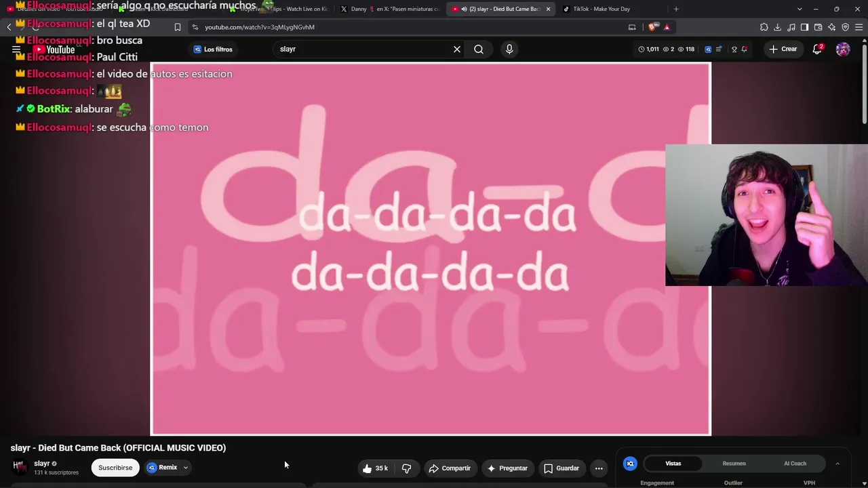Click the 118 eye stat
Image resolution: width=868 pixels, height=488 pixels.
point(686,49)
